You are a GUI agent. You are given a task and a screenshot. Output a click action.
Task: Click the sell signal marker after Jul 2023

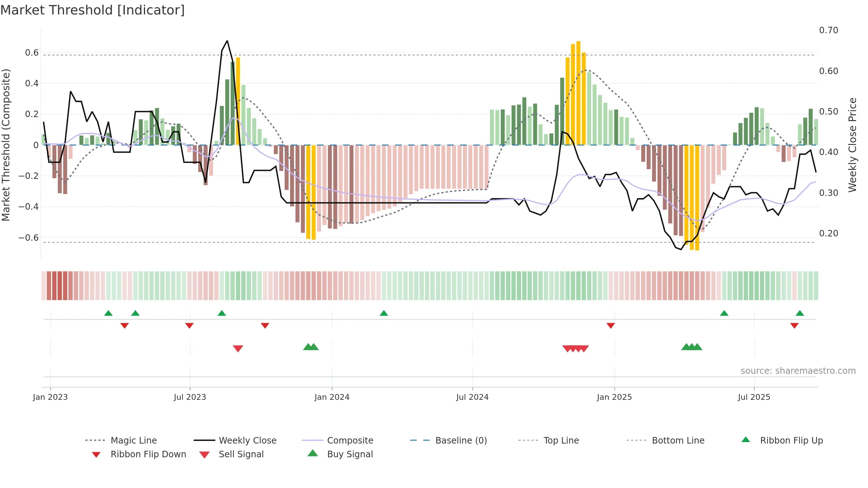(x=238, y=348)
